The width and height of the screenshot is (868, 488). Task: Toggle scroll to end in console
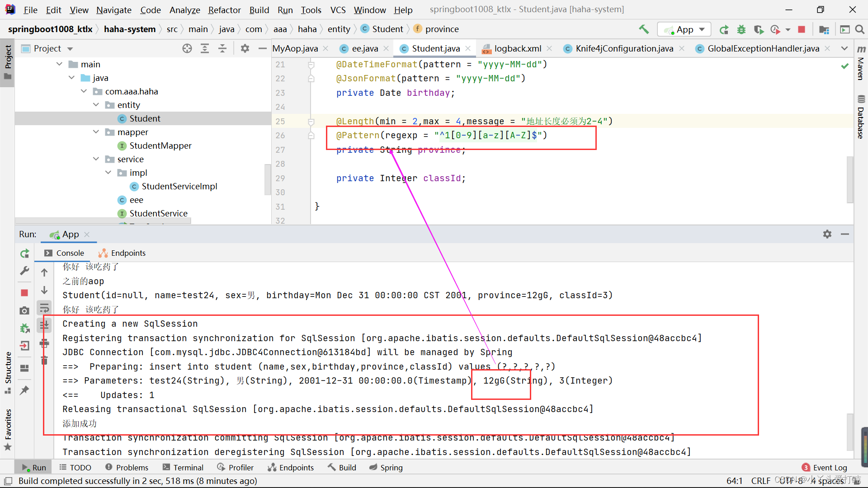pyautogui.click(x=44, y=325)
